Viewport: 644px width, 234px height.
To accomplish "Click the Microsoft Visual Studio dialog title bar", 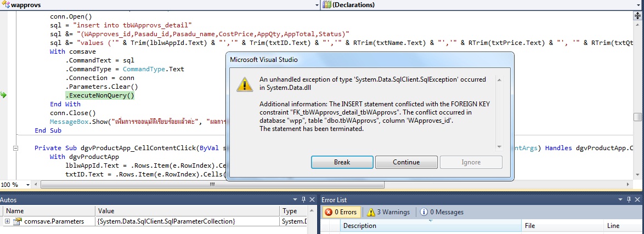I will click(370, 60).
